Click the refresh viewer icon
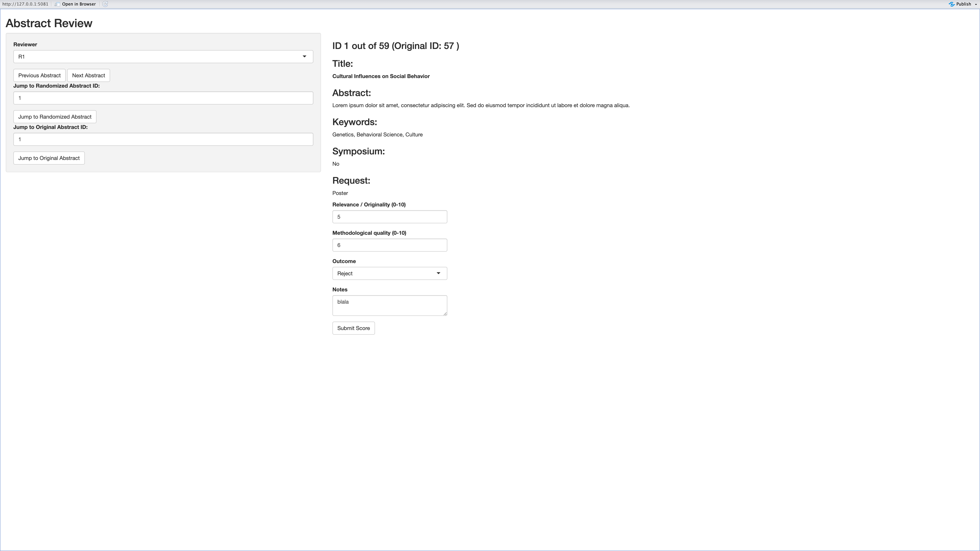 click(105, 4)
